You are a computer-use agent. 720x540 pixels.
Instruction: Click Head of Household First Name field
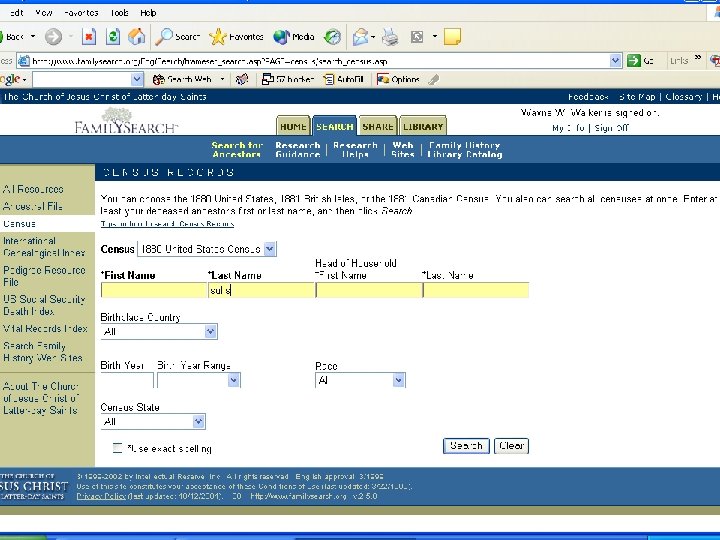(x=369, y=290)
